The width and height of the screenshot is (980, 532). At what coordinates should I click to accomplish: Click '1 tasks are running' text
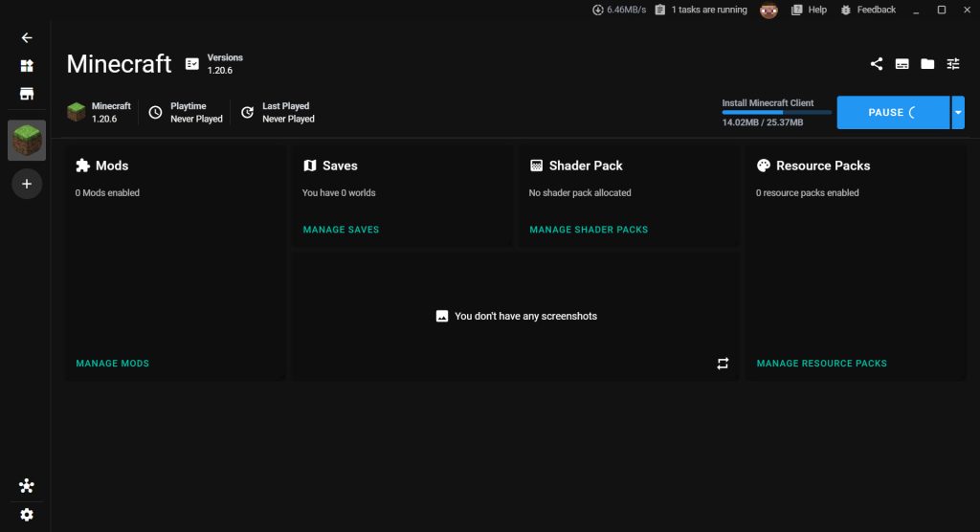pos(709,10)
